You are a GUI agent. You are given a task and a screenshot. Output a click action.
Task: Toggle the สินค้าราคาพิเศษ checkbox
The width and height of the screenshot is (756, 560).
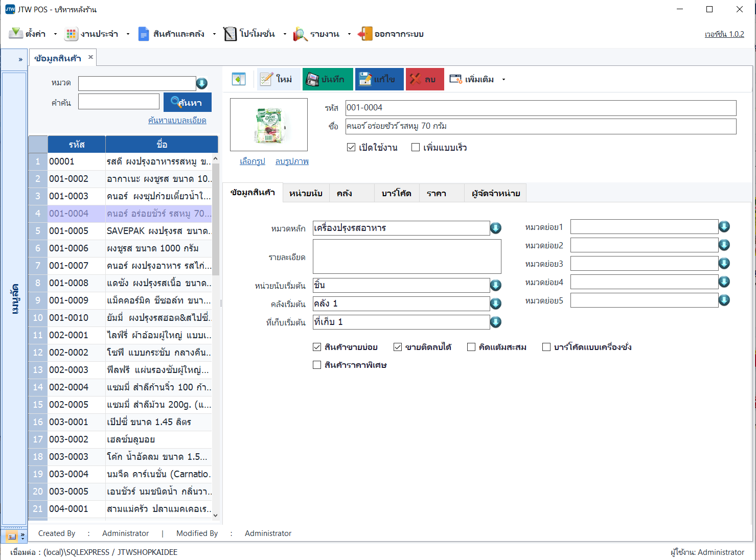317,365
